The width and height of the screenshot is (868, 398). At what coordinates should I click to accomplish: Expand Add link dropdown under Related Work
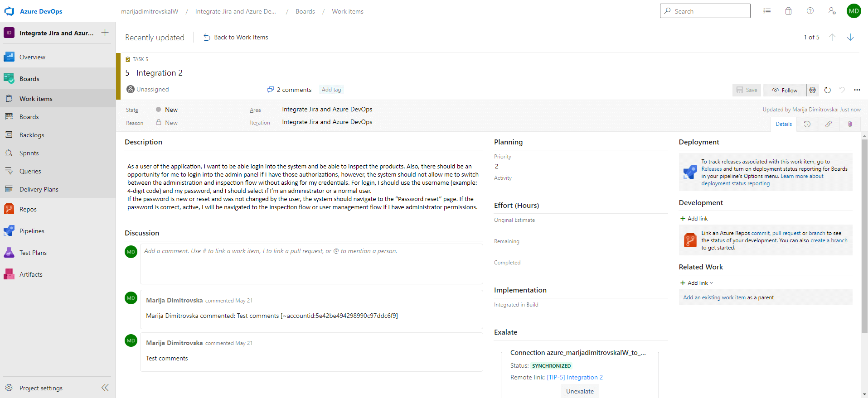(697, 283)
